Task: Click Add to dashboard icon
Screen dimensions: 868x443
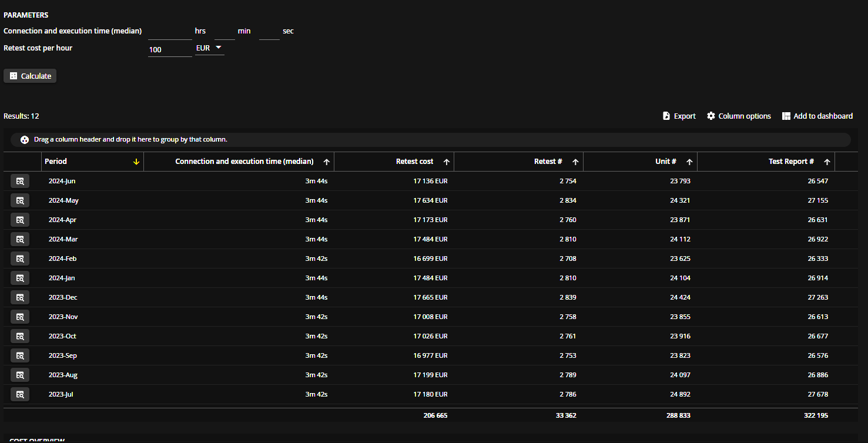Action: [786, 116]
